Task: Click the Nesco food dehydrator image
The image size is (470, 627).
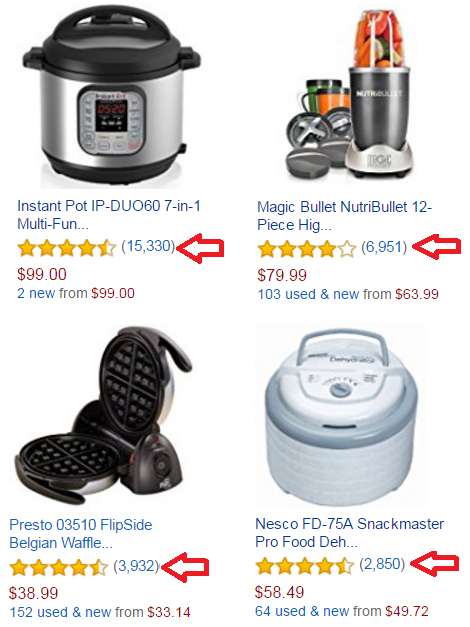Action: 340,416
